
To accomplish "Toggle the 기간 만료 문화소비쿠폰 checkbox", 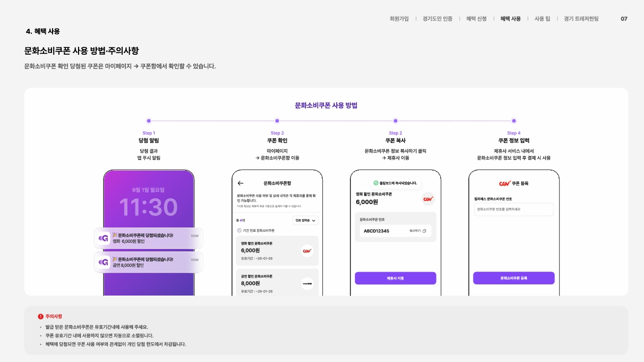I will [x=239, y=230].
